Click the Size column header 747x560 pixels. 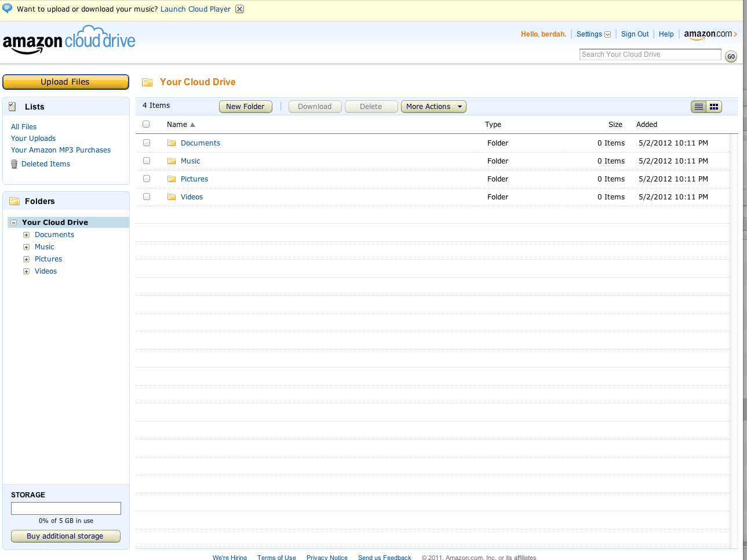coord(615,125)
